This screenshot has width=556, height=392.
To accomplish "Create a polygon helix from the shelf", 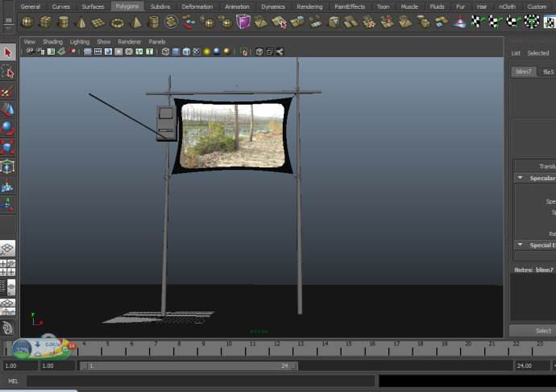I will tap(171, 23).
